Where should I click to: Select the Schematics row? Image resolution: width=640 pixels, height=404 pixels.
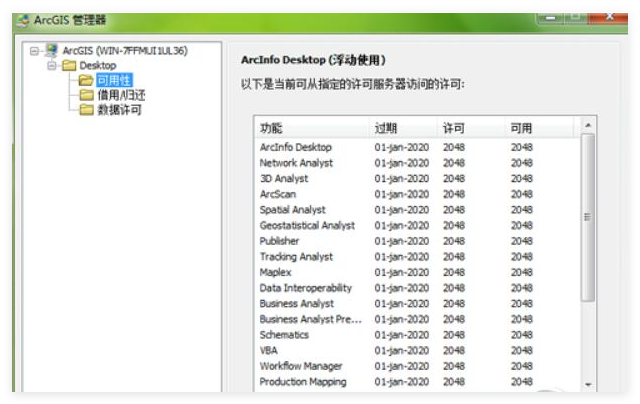point(416,335)
